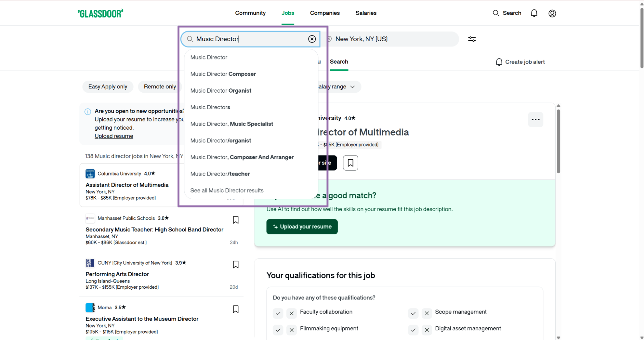644x340 pixels.
Task: Toggle the Easy Apply only filter
Action: point(108,87)
